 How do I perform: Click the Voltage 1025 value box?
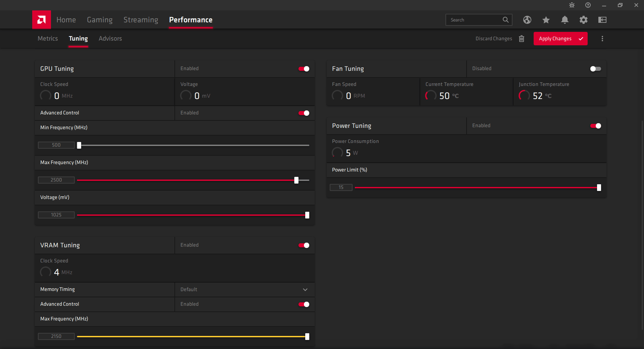click(x=56, y=215)
